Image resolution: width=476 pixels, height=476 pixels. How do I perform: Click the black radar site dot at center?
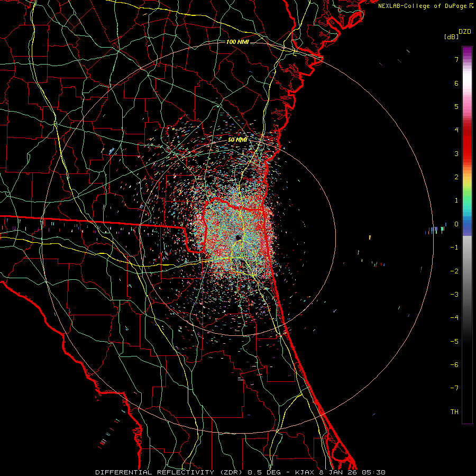pos(238,237)
